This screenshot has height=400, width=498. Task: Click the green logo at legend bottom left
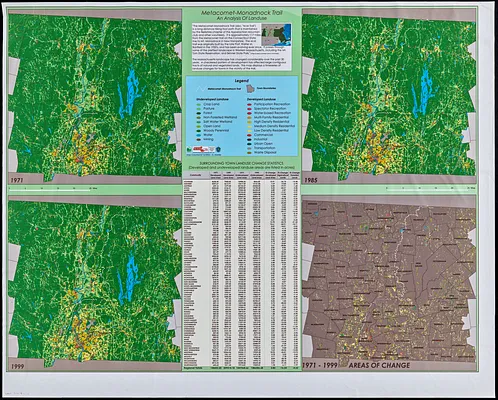(x=189, y=149)
